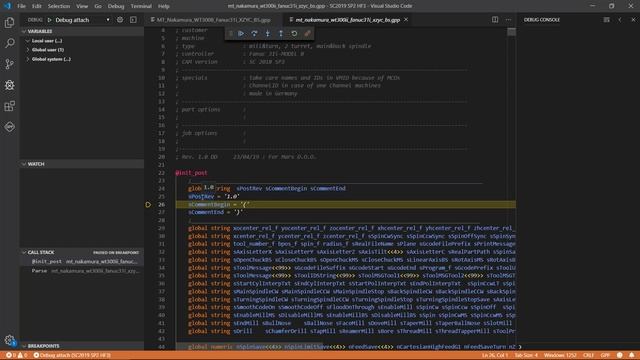Close the mt_nakamura_wt300ii_fanuc31i_xzyc_bs.gpp tab

406,20
